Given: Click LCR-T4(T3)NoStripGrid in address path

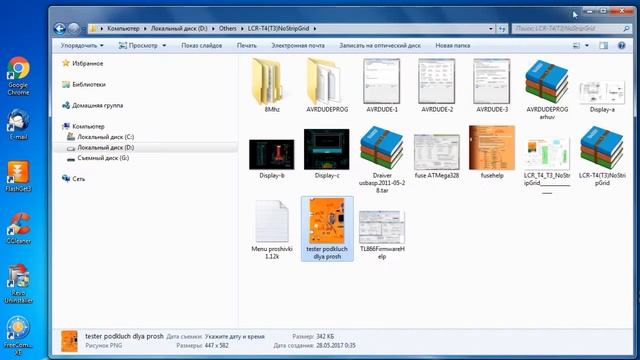Looking at the screenshot, I should (x=278, y=29).
